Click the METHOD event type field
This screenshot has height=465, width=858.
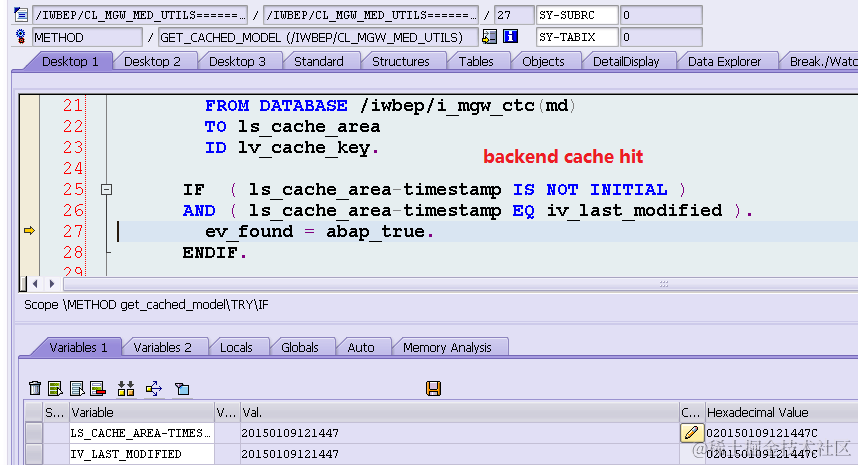(87, 37)
